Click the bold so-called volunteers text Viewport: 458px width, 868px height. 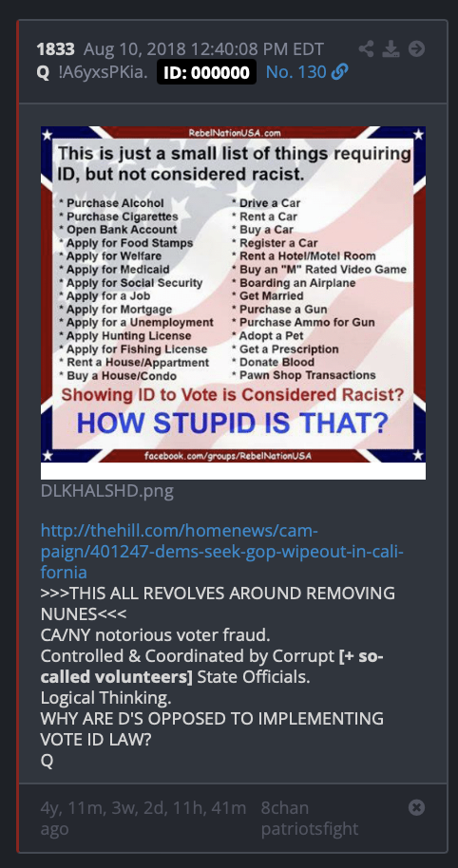coord(211,667)
